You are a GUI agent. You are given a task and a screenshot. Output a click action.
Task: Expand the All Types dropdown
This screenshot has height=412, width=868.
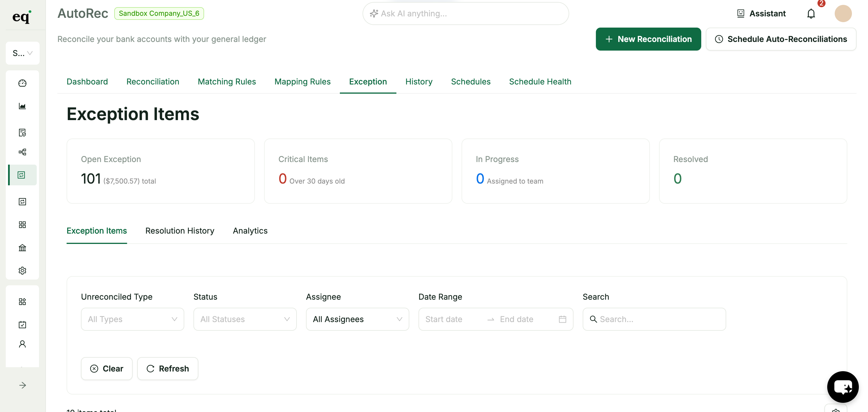pos(132,319)
